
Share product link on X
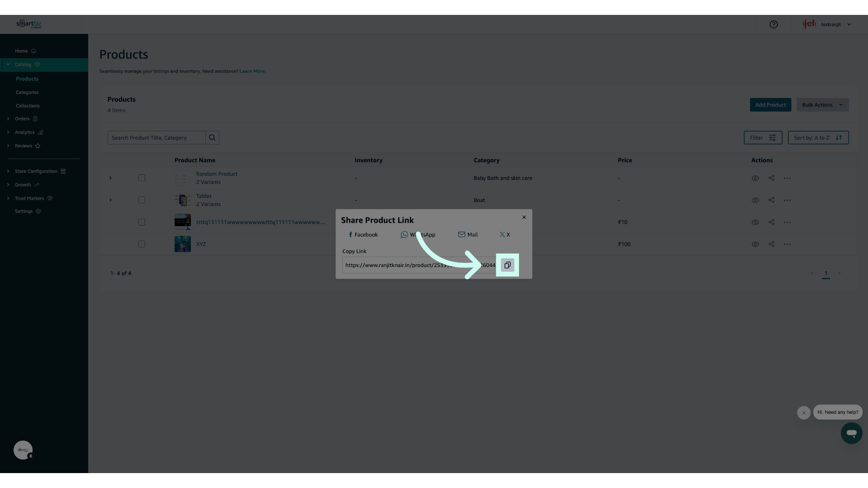[x=505, y=235]
